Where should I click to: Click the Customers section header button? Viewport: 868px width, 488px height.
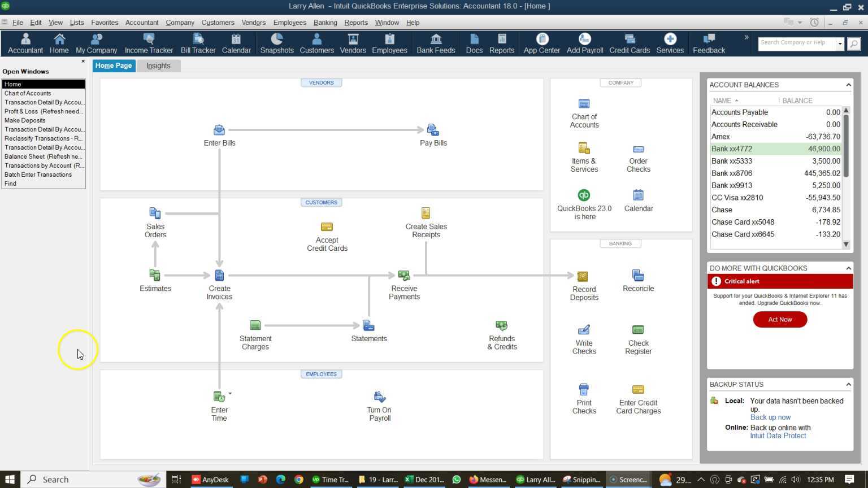pos(321,202)
